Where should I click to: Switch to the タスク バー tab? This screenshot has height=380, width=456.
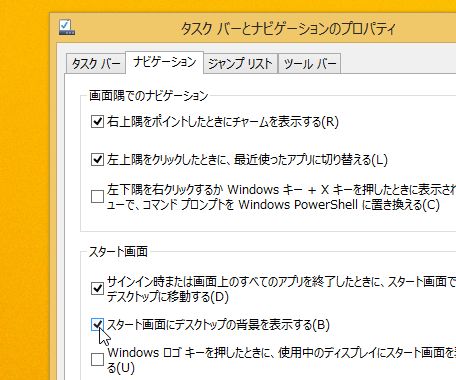click(96, 63)
